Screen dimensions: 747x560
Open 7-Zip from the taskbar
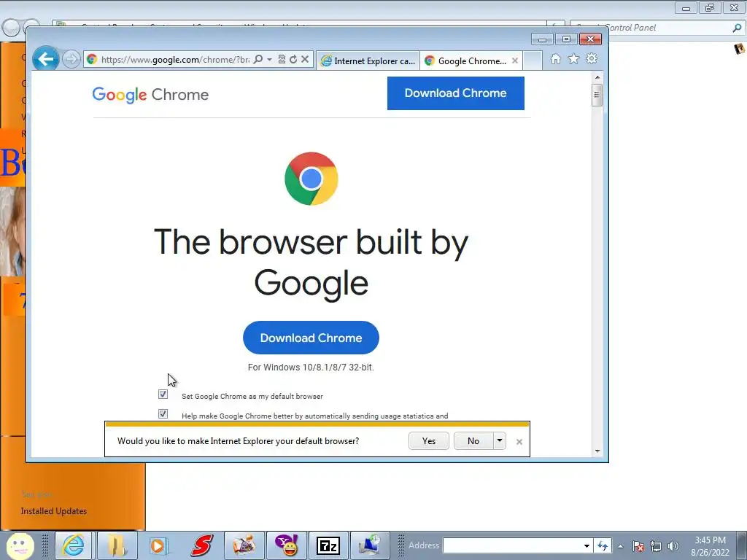[x=328, y=545]
